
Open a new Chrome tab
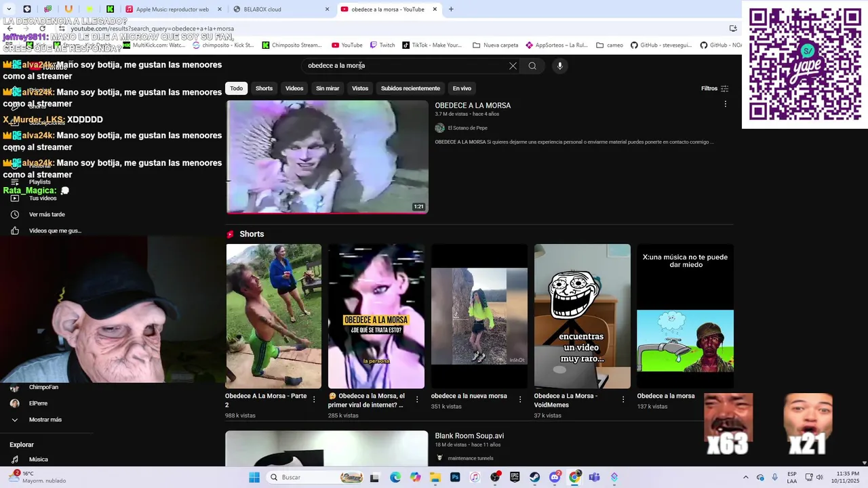click(451, 9)
